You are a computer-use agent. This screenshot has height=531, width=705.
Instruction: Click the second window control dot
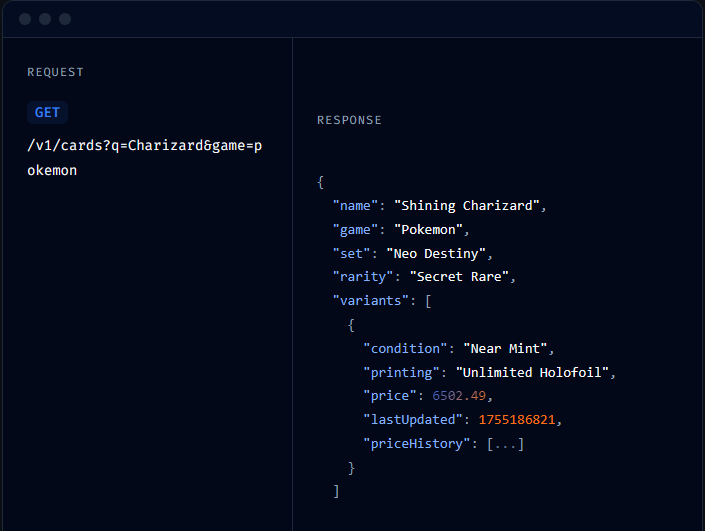45,19
